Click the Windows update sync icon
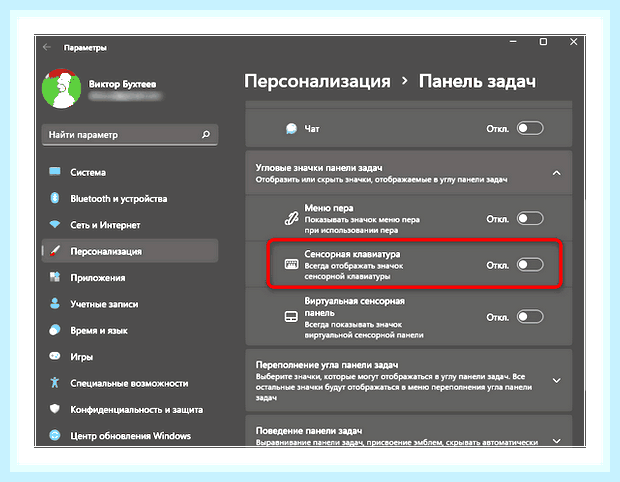The width and height of the screenshot is (620, 482). [55, 435]
